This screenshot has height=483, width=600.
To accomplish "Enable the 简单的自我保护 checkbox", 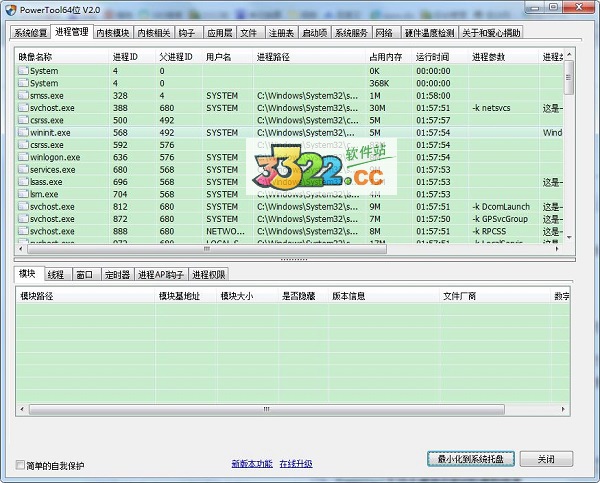I will click(20, 465).
